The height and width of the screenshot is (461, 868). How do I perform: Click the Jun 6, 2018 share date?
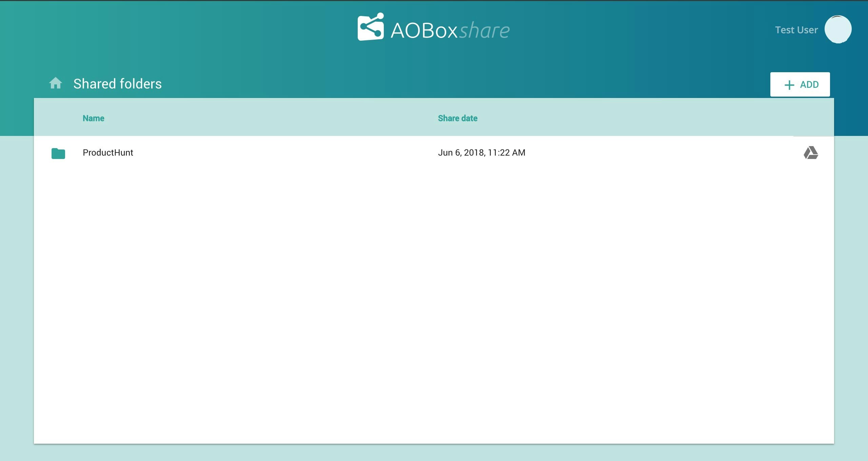481,153
